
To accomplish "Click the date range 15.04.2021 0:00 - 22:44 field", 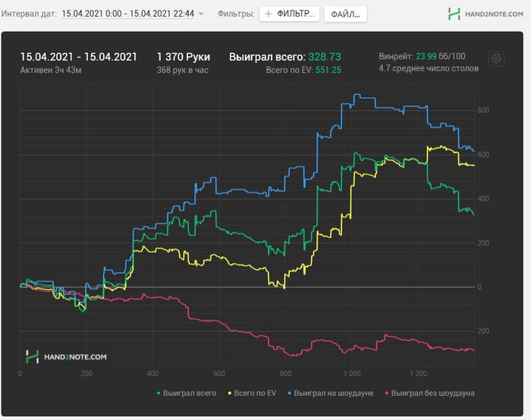I will (x=128, y=14).
